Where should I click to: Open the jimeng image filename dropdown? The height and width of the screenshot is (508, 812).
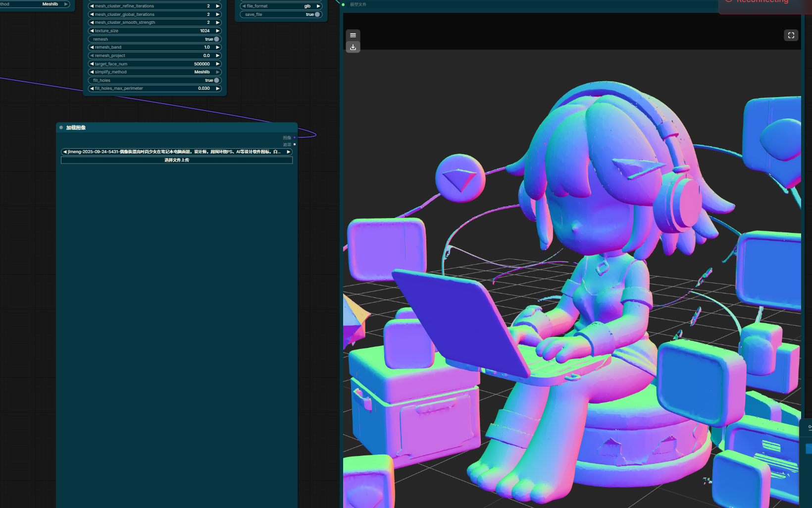(x=176, y=152)
